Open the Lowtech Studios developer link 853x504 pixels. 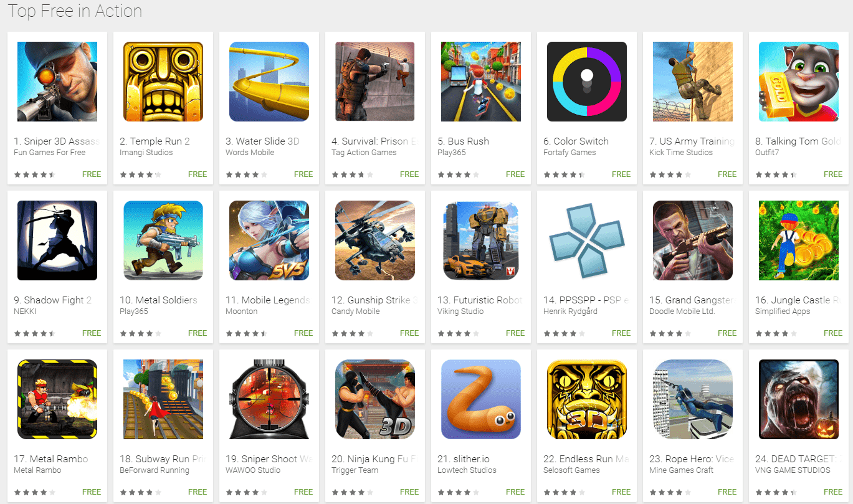(x=467, y=470)
